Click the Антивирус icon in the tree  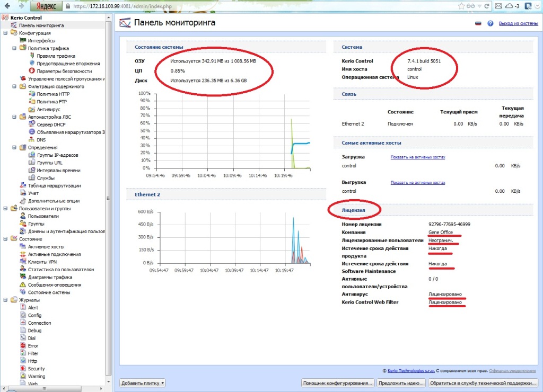pyautogui.click(x=32, y=109)
